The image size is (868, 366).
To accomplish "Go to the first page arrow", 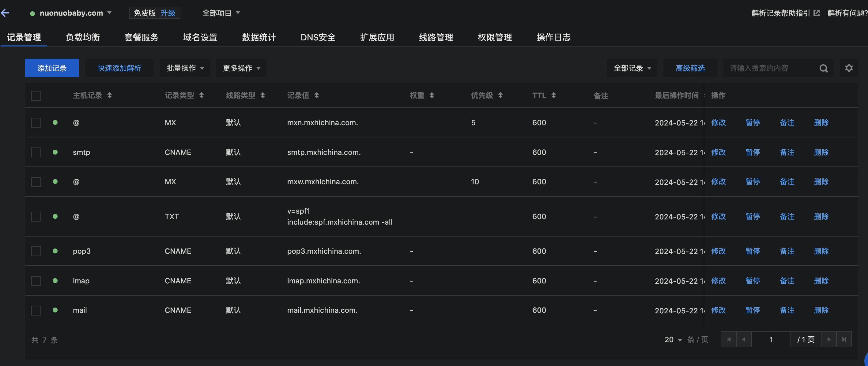I will click(729, 339).
